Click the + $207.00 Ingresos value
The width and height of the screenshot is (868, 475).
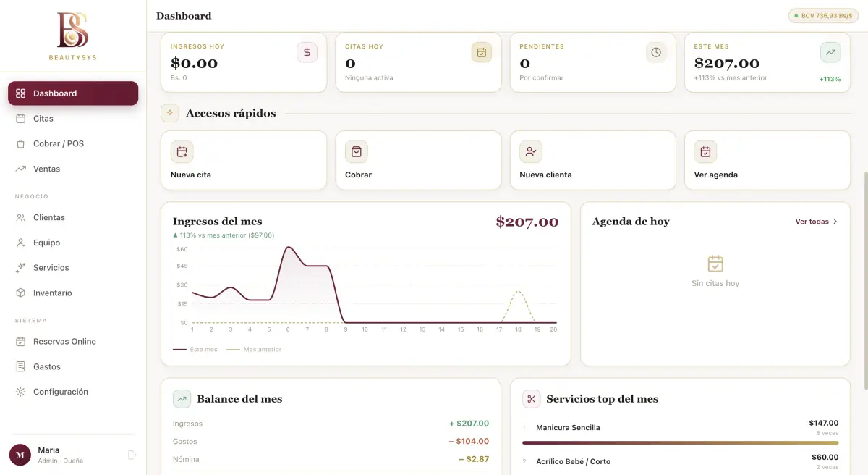click(x=469, y=424)
